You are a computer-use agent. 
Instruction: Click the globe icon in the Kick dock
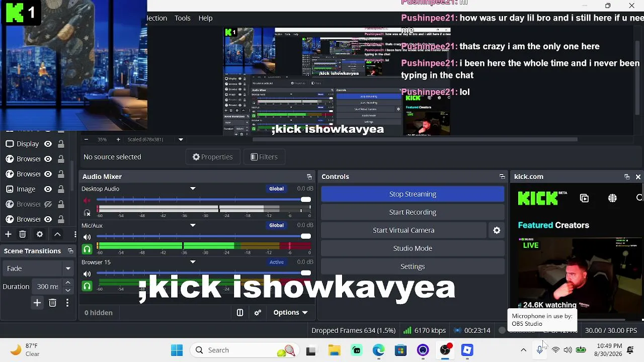click(612, 198)
